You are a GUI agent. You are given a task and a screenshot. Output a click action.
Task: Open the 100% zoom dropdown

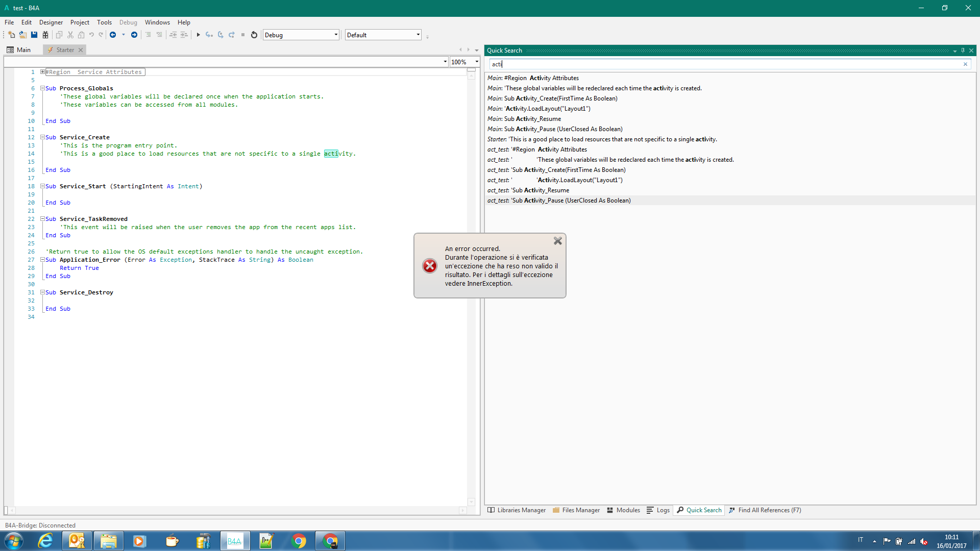coord(477,62)
